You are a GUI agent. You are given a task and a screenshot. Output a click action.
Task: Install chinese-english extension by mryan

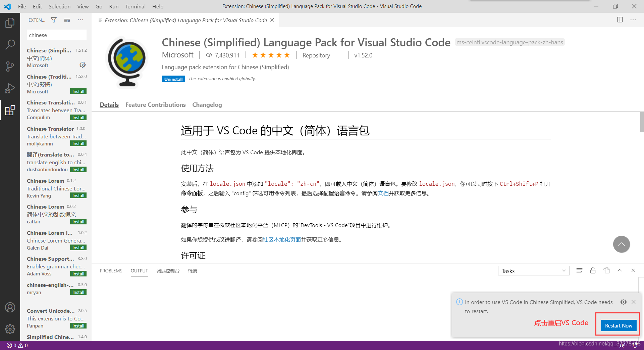[78, 292]
